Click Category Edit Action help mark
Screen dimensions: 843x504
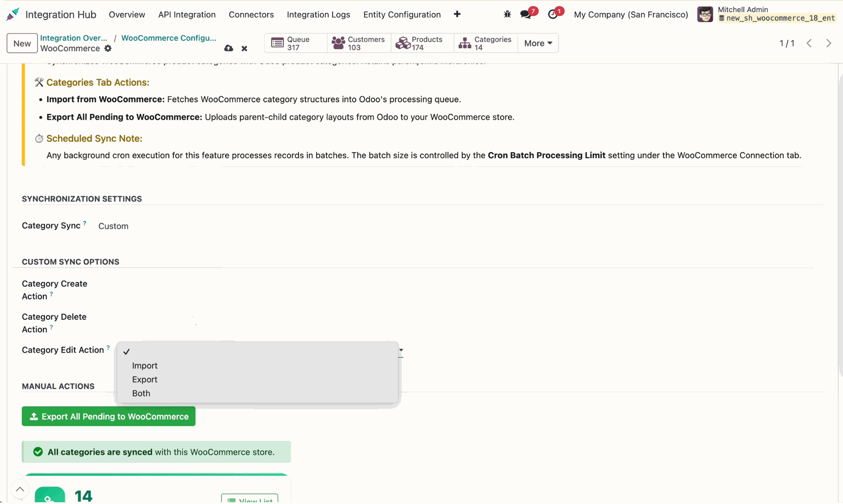(108, 347)
